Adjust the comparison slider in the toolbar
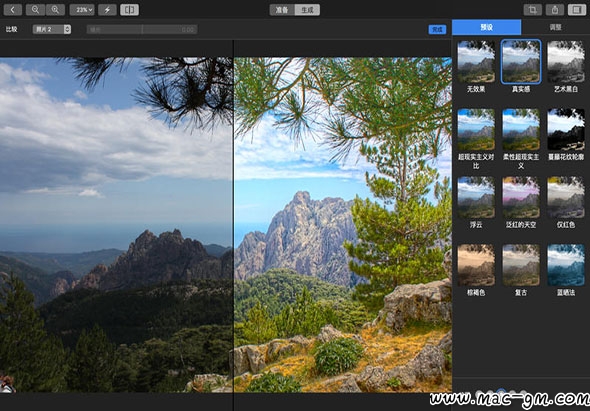This screenshot has height=411, width=590. pos(142,29)
